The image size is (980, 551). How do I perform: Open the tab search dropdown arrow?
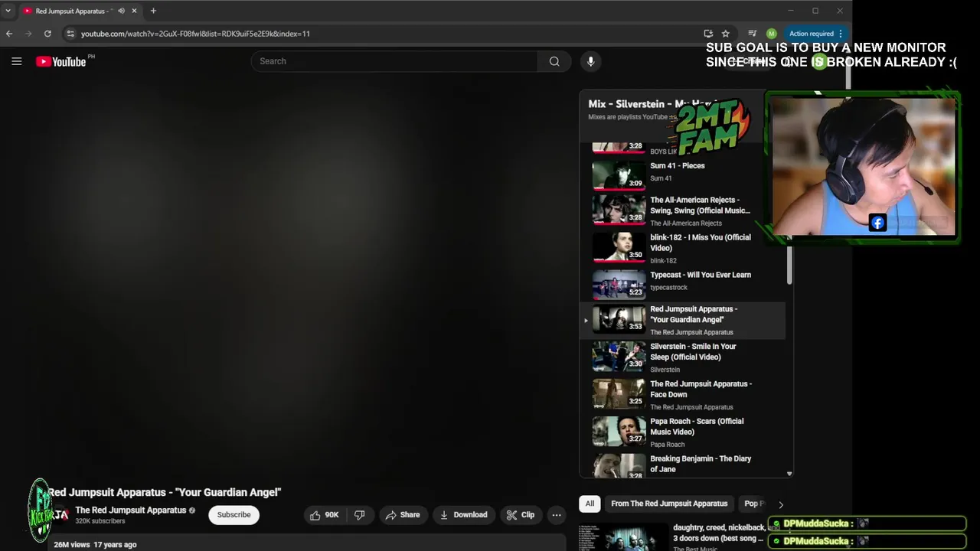point(8,11)
